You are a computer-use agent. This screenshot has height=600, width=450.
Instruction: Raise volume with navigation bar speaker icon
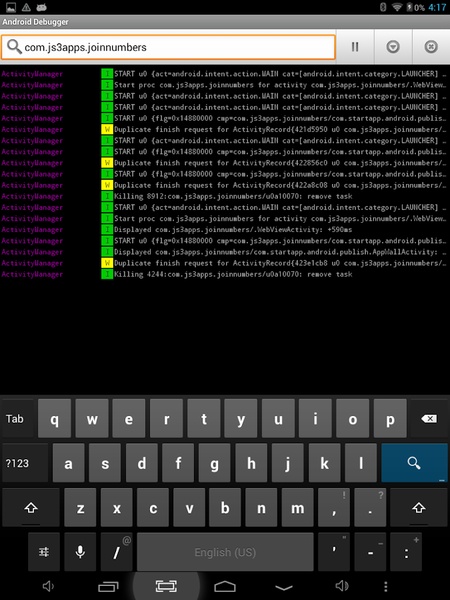(342, 586)
